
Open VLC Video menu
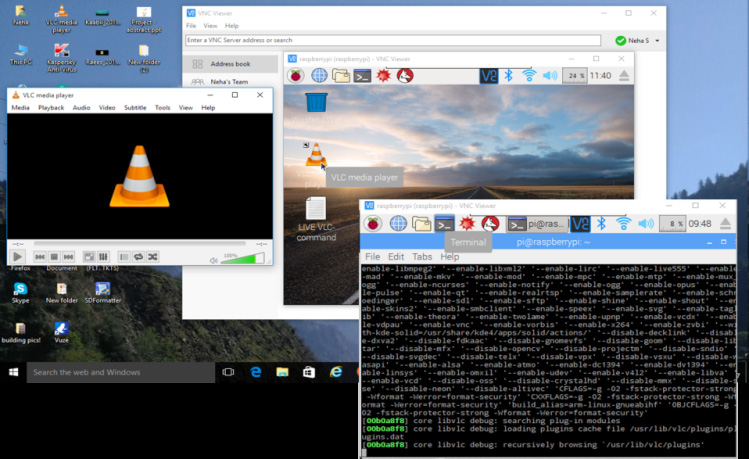click(107, 107)
